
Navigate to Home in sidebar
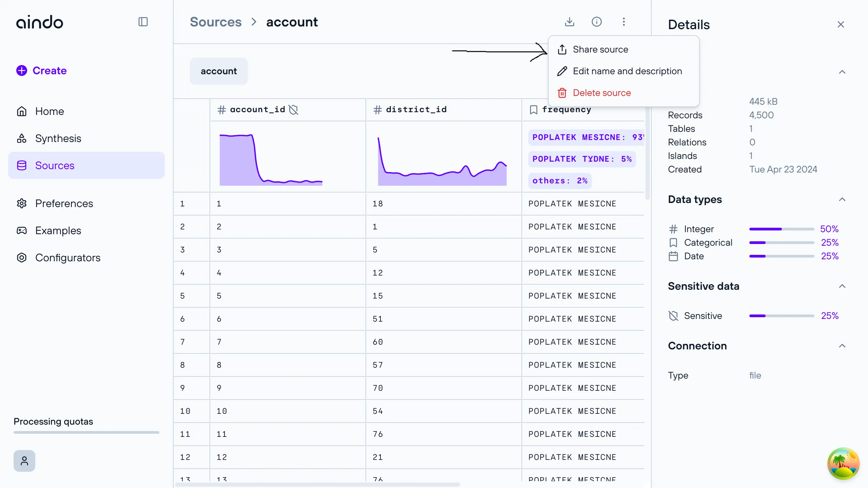50,111
